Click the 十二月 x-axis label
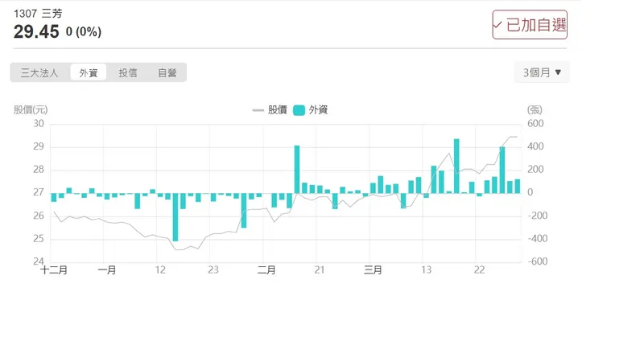Screen dimensions: 644x362 (x=54, y=270)
